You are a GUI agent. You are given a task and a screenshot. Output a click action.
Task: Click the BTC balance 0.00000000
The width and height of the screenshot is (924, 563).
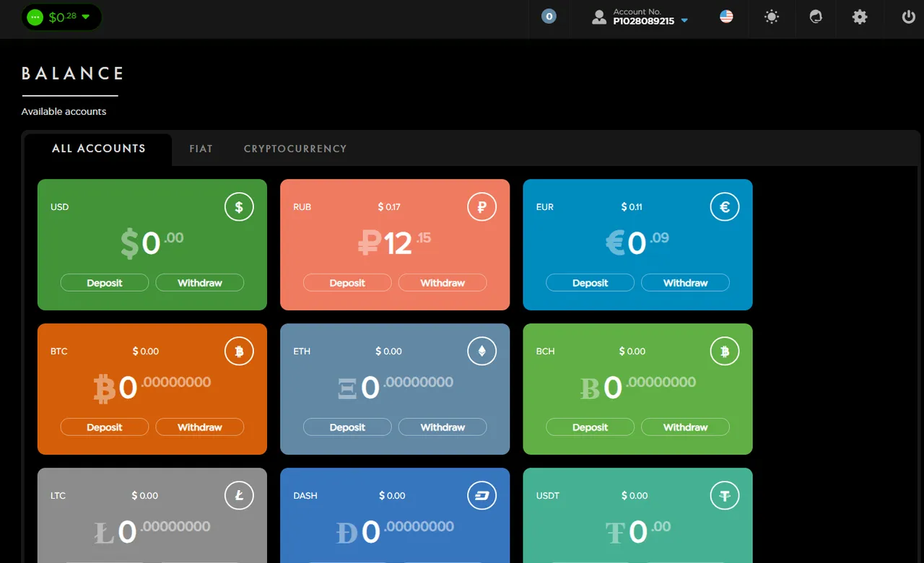pyautogui.click(x=152, y=388)
